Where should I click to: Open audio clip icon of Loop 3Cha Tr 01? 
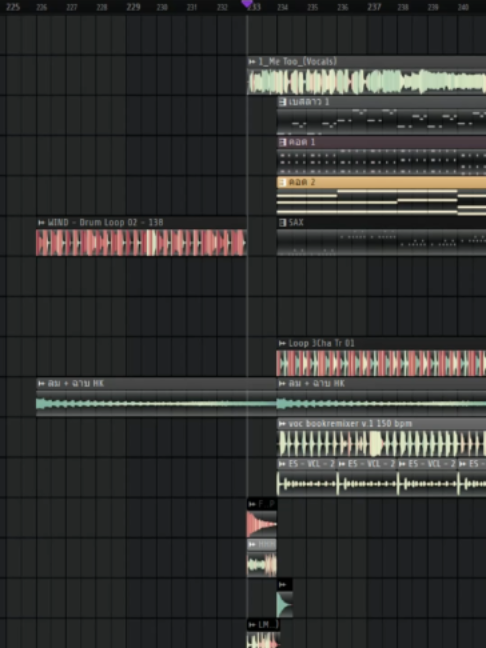[x=283, y=343]
